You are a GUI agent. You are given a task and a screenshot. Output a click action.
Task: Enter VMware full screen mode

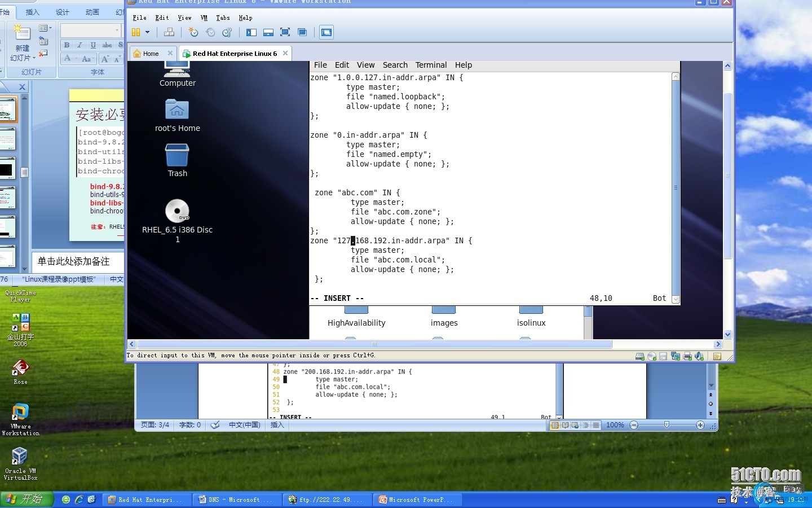(285, 32)
